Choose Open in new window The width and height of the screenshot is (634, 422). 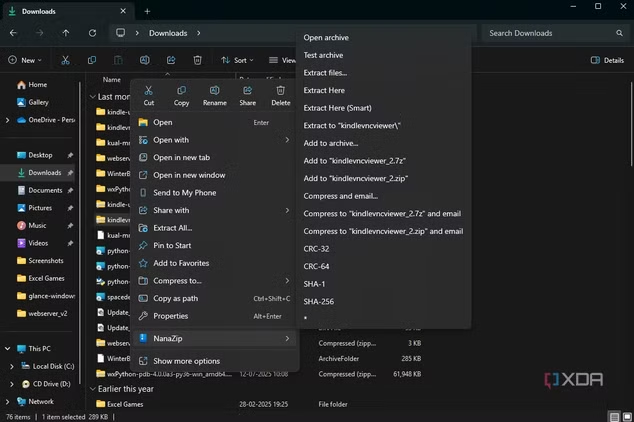[215, 175]
